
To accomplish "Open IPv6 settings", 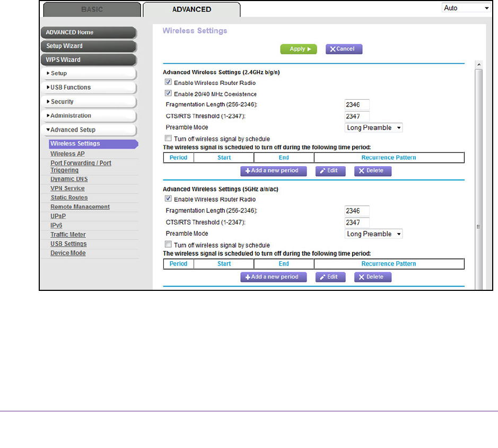I will point(56,226).
